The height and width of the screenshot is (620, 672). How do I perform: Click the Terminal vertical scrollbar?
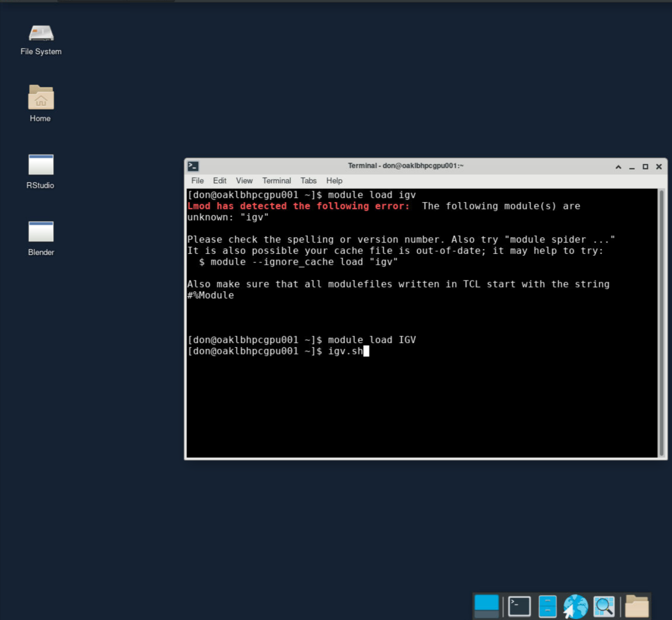pos(662,323)
